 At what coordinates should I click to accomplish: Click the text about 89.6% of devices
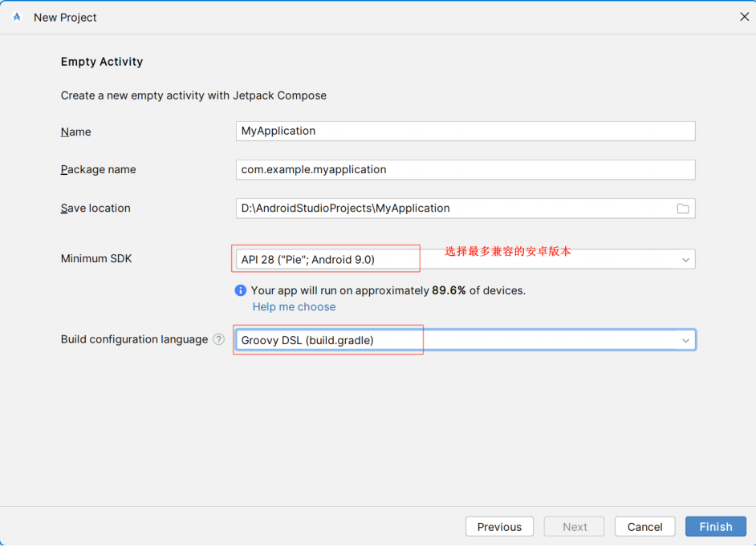click(388, 290)
